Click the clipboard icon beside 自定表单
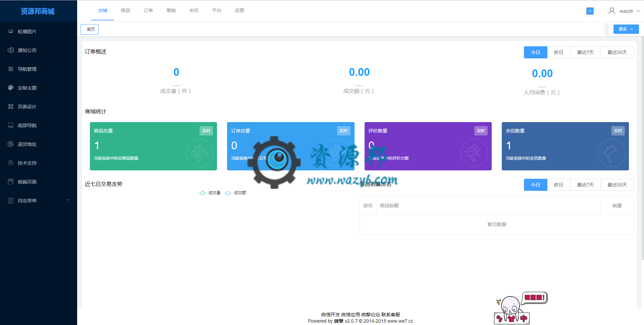644x325 pixels. pos(11,200)
